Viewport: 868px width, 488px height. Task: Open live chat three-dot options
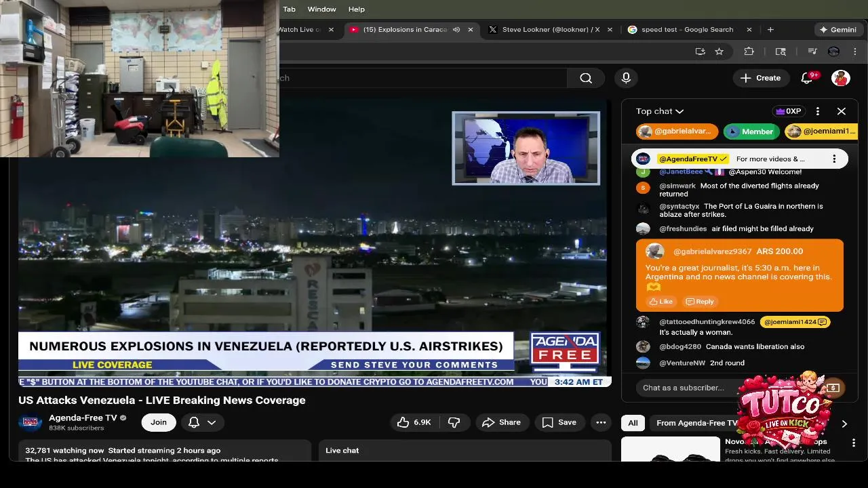tap(818, 111)
